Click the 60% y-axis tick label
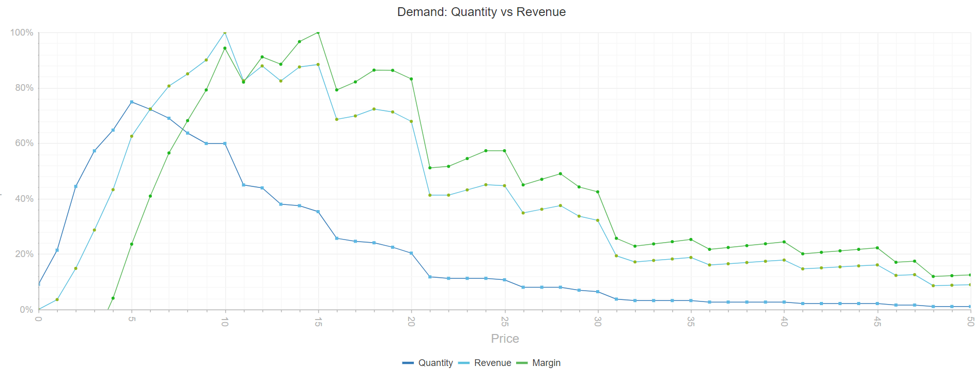980x382 pixels. click(24, 143)
